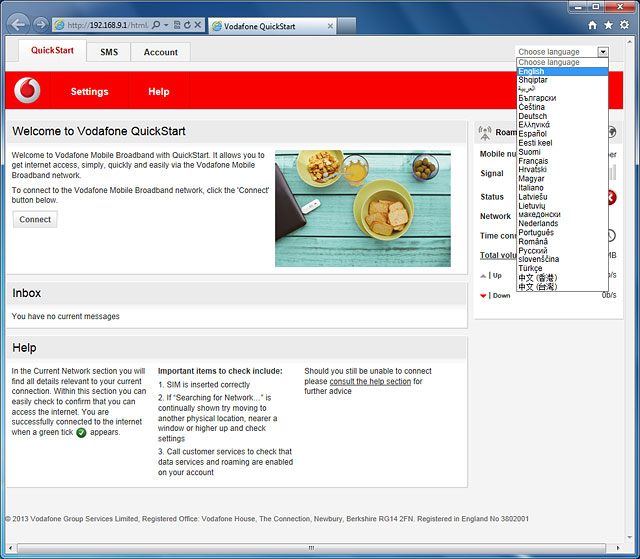
Task: Follow the 'consult the help section' link
Action: (x=370, y=382)
